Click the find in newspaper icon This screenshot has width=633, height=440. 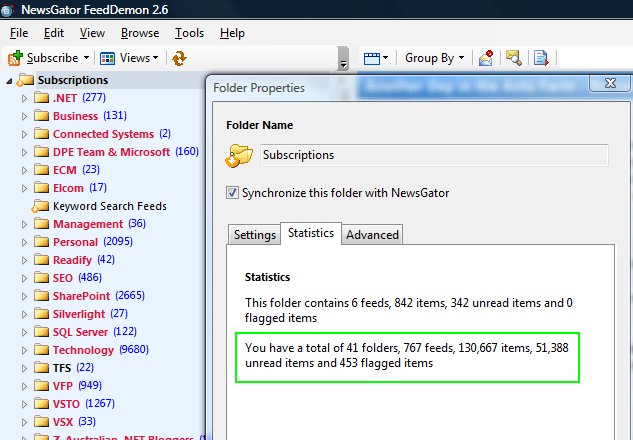coord(513,58)
